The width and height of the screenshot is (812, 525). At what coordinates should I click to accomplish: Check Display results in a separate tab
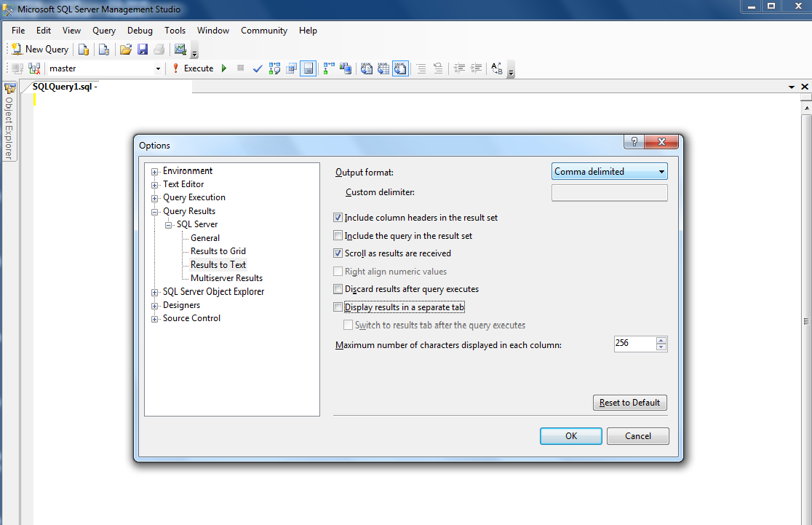(x=338, y=307)
